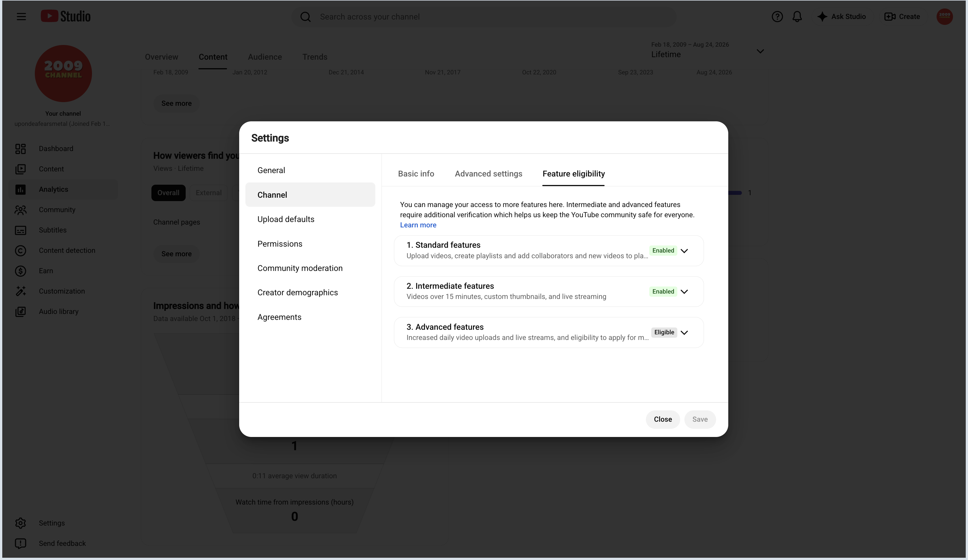Select the Feature eligibility tab
968x560 pixels.
pos(573,174)
